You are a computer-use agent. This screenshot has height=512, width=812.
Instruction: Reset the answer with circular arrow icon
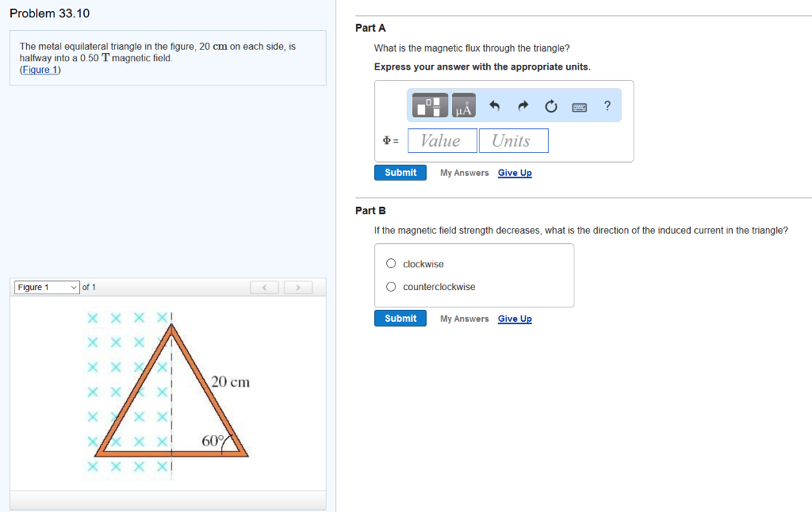click(550, 105)
